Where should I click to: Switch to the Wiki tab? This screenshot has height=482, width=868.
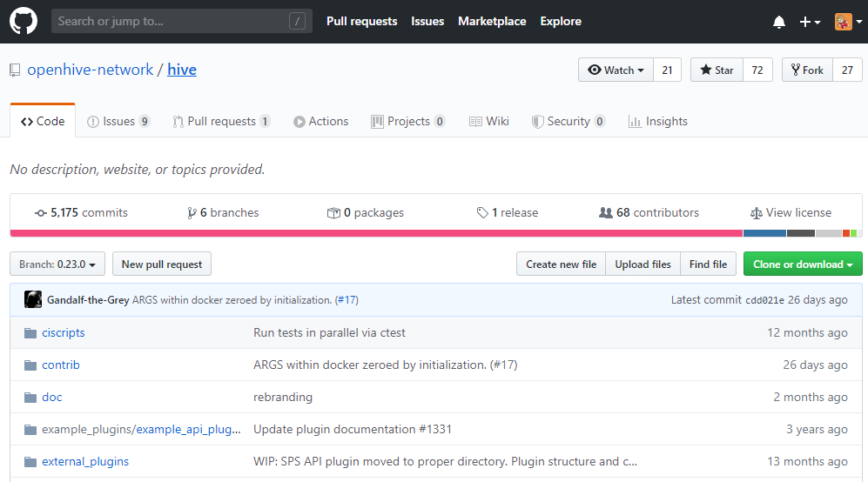point(489,121)
